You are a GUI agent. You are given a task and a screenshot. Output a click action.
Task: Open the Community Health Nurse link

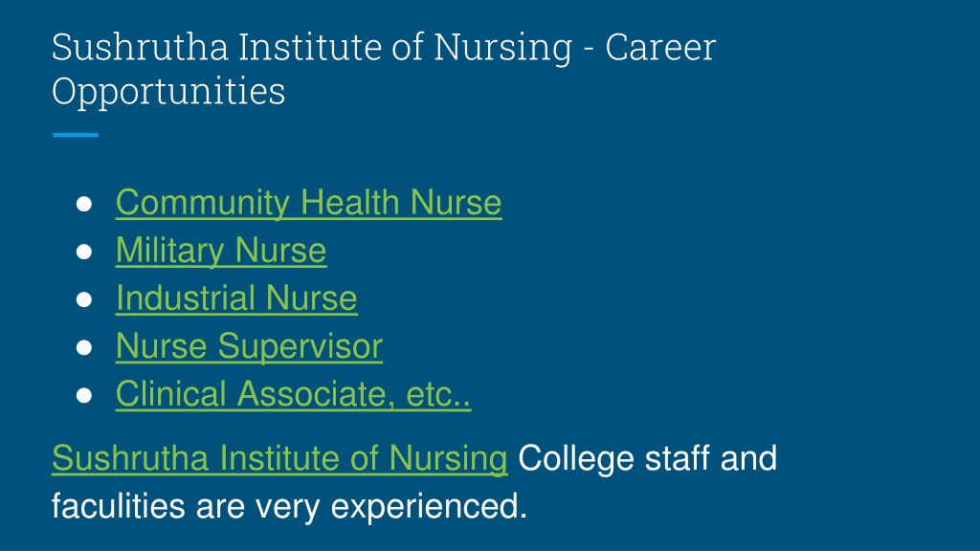(x=309, y=203)
